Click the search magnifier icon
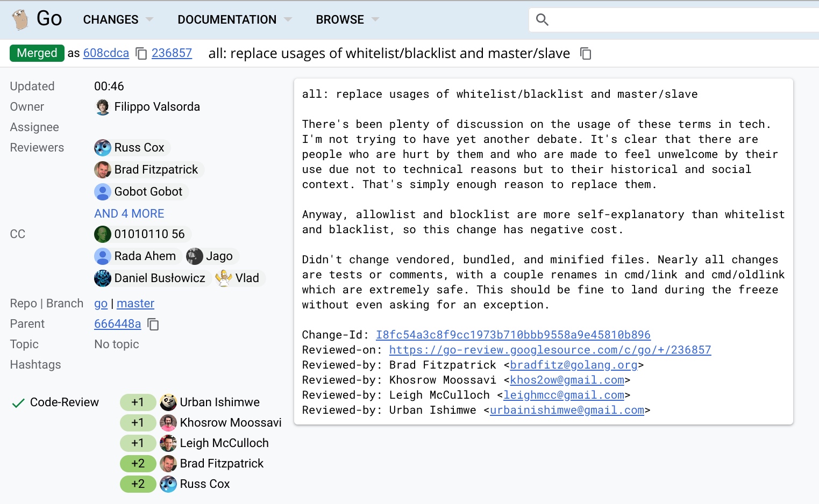 pos(542,20)
